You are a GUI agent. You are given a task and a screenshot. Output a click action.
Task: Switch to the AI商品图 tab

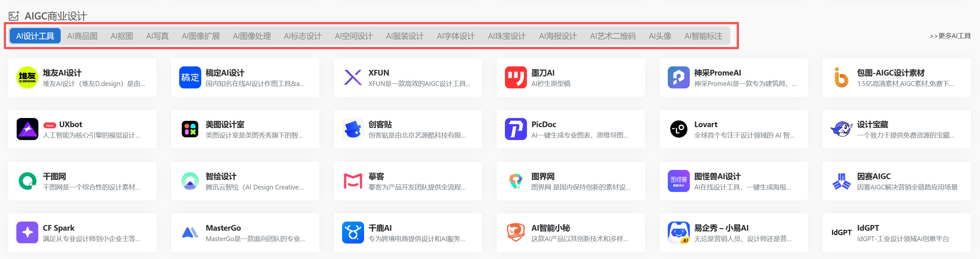pyautogui.click(x=82, y=36)
